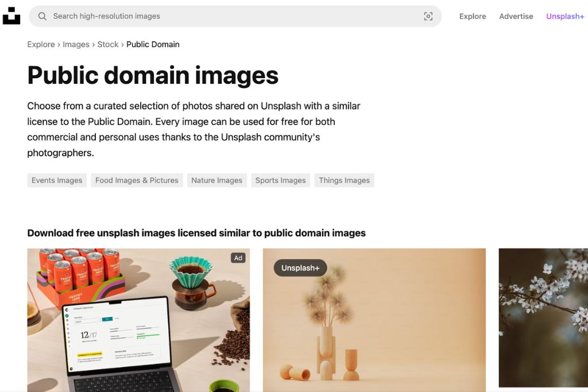Click the Ad badge on laptop photo

[238, 258]
